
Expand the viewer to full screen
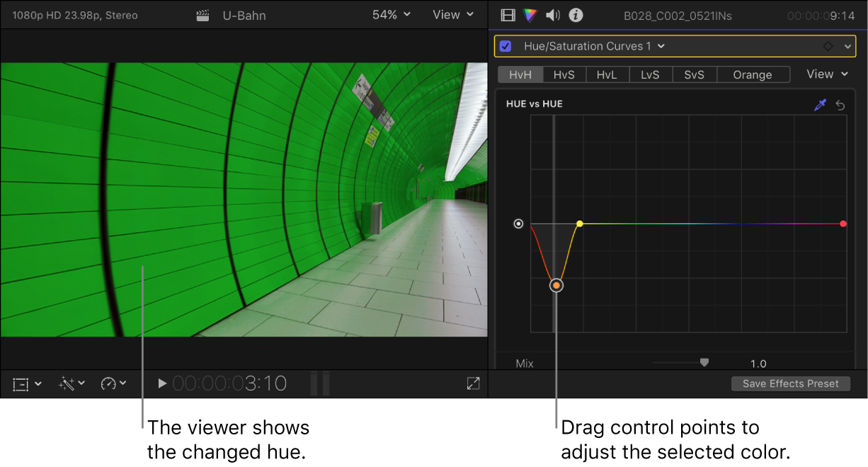(x=473, y=384)
